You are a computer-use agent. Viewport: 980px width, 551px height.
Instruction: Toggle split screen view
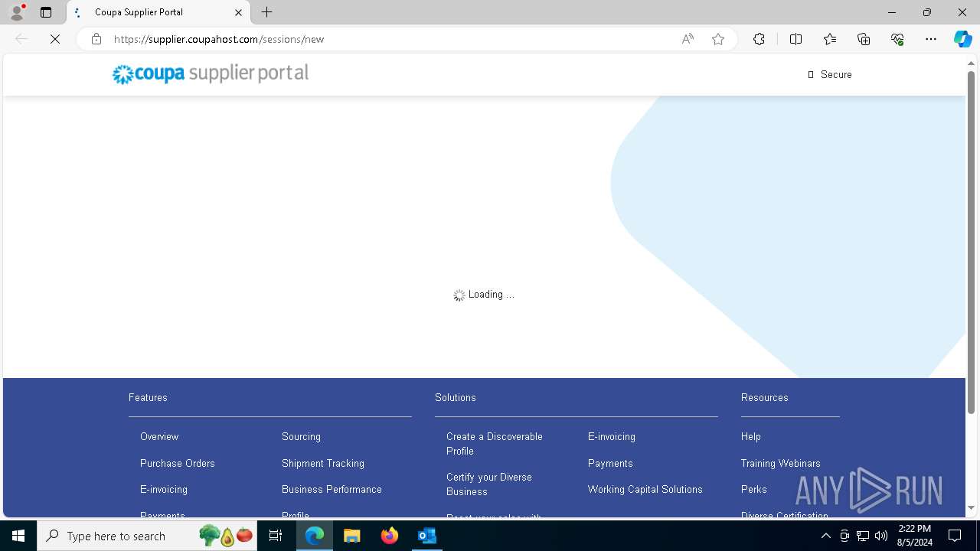(795, 39)
